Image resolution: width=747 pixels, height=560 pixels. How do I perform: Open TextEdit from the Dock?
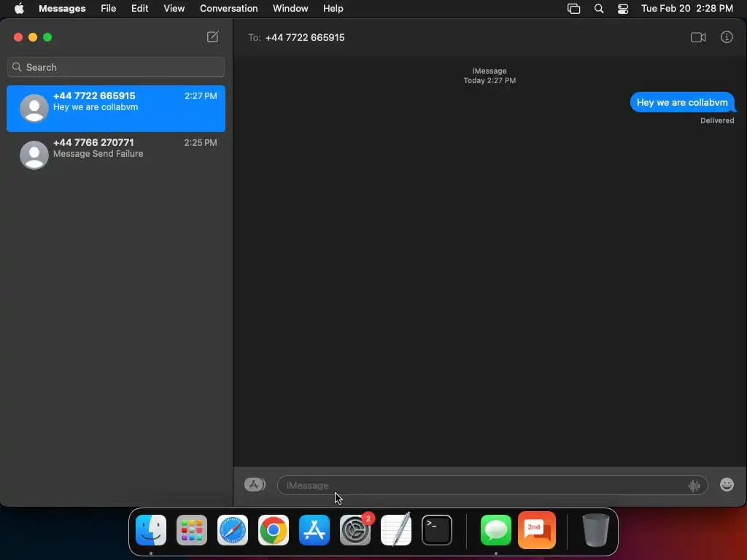396,530
